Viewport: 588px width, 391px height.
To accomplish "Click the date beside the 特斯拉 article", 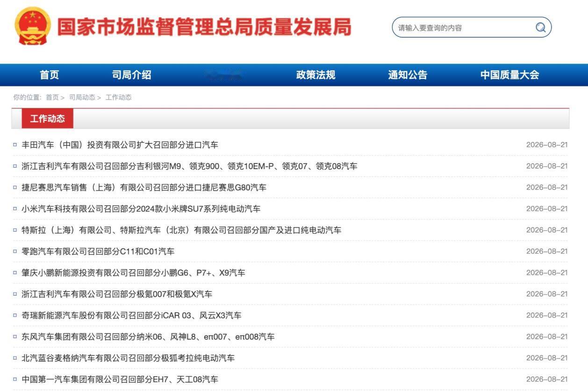I will pos(547,230).
